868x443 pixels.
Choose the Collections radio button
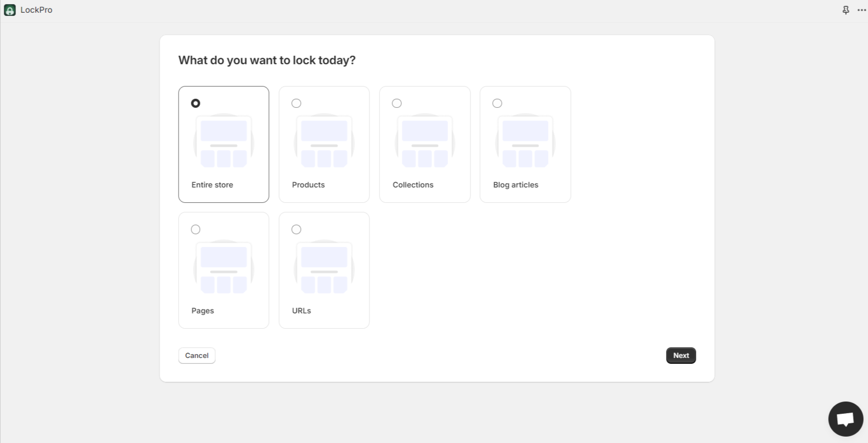pyautogui.click(x=397, y=104)
